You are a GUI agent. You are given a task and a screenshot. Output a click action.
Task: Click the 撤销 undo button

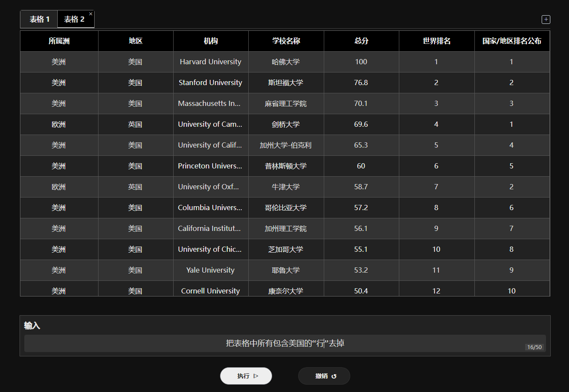(324, 376)
